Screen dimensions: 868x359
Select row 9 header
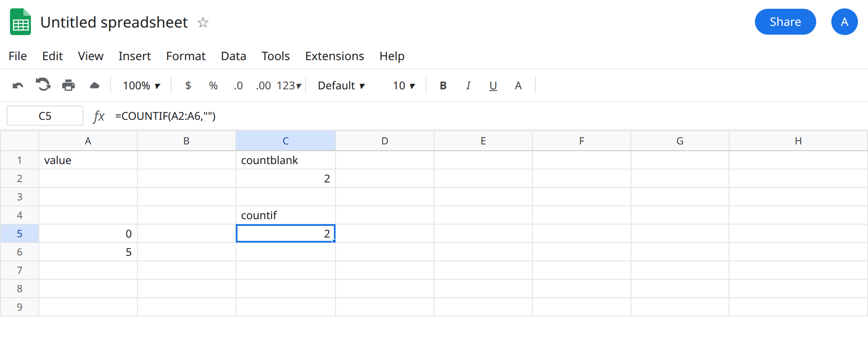point(20,307)
